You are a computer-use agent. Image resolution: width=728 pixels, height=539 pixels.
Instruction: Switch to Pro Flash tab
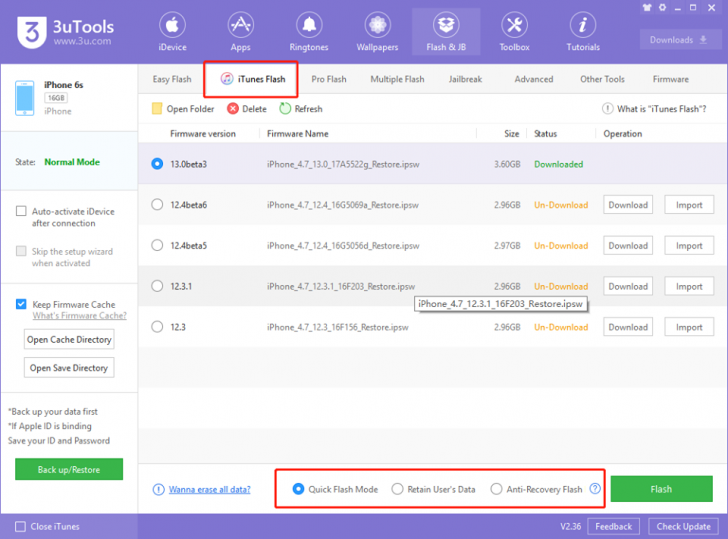pyautogui.click(x=329, y=79)
